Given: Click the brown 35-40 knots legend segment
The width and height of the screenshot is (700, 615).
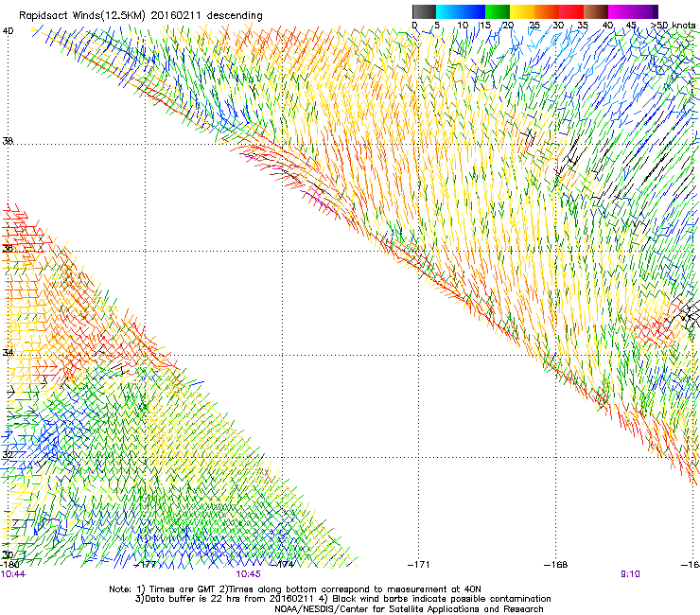Looking at the screenshot, I should [x=596, y=11].
